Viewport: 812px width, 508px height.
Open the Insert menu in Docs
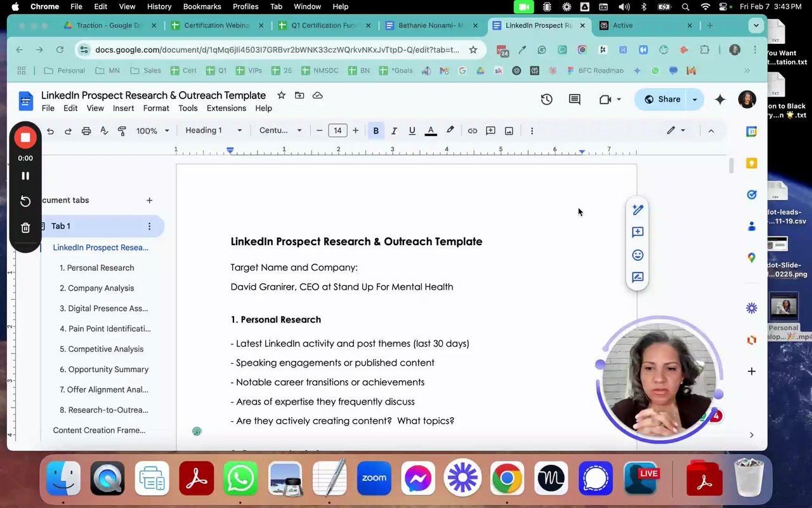tap(124, 108)
